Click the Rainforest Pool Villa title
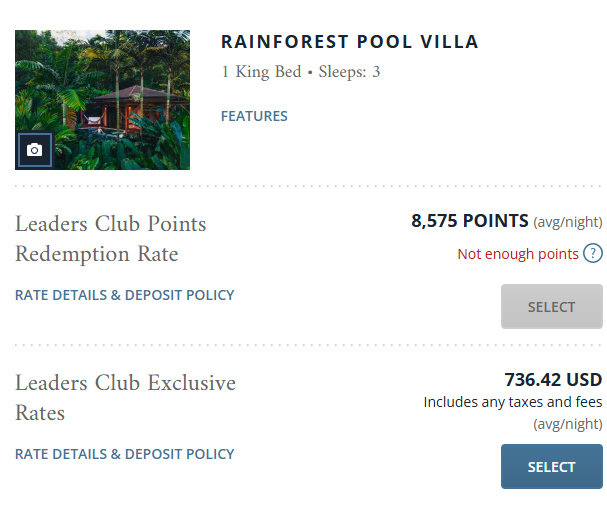 (x=350, y=42)
